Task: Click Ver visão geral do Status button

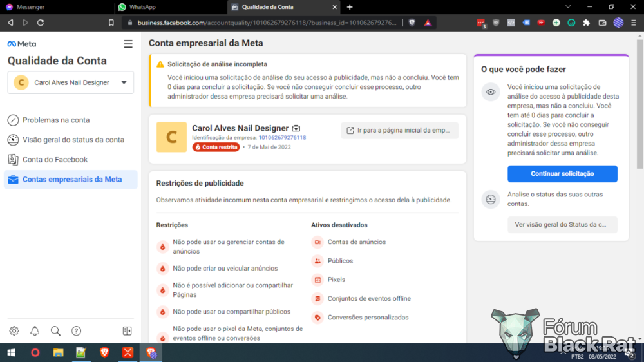Action: 562,225
